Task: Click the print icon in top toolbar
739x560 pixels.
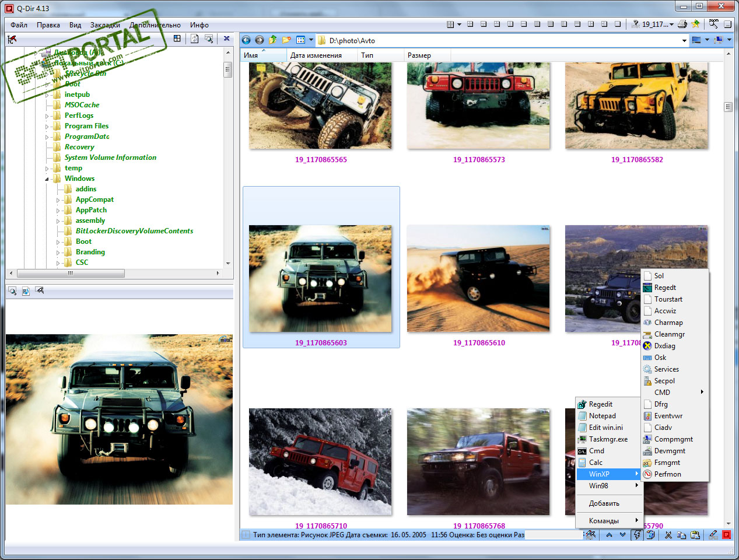Action: click(682, 24)
